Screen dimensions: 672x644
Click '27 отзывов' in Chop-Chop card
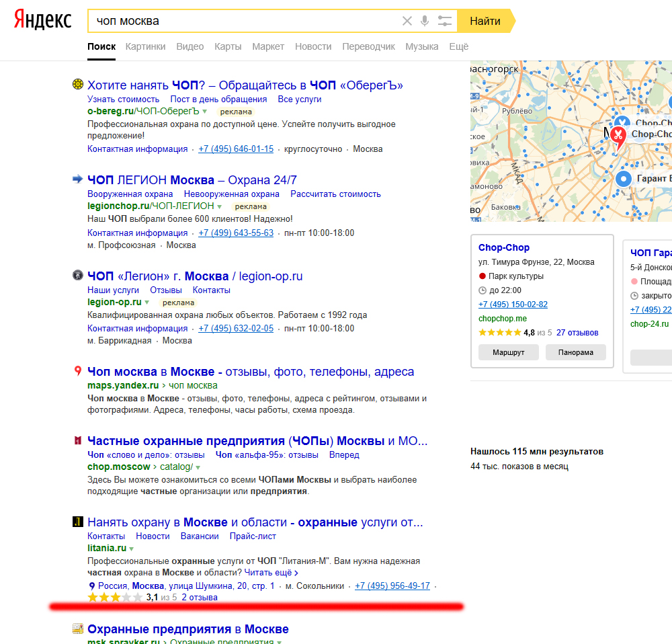(577, 333)
